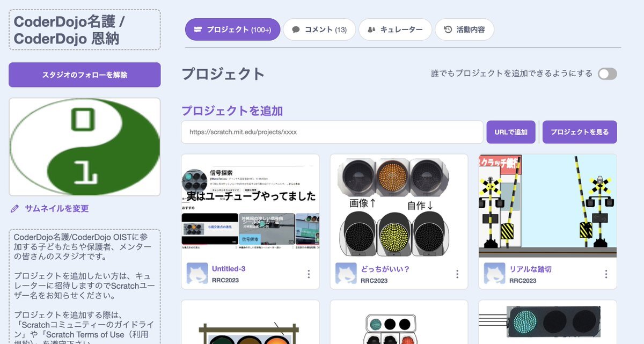Click the URLで追加 button
This screenshot has width=644, height=344.
coord(511,132)
